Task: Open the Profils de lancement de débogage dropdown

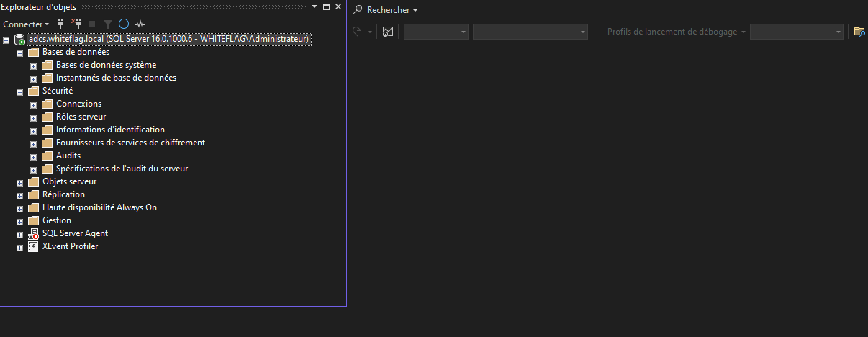Action: 796,32
